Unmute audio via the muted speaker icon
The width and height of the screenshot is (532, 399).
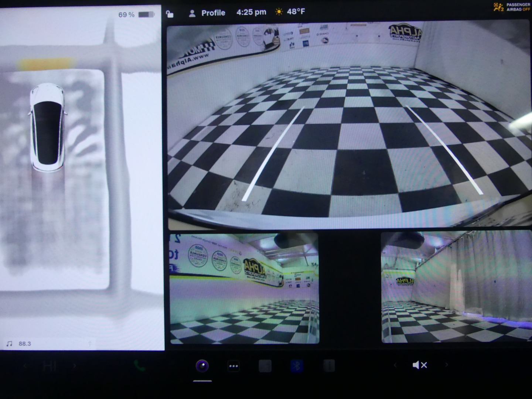point(420,365)
